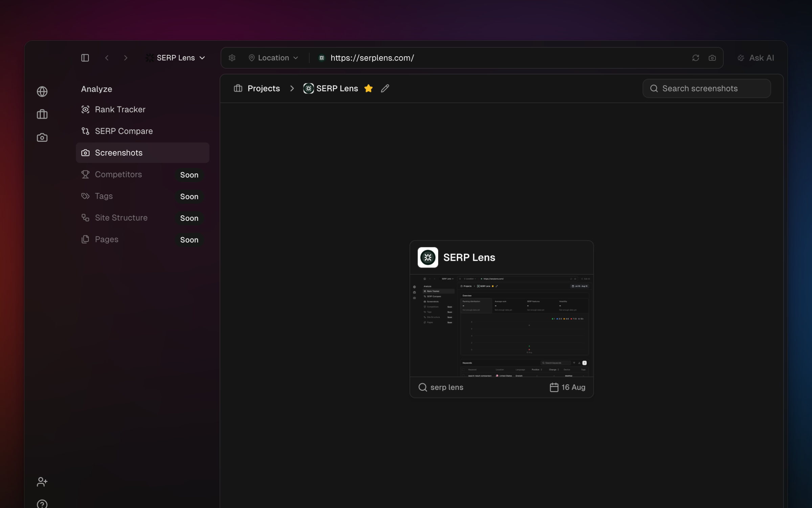Image resolution: width=812 pixels, height=508 pixels.
Task: Click the '16 Aug' date on the card
Action: (573, 387)
